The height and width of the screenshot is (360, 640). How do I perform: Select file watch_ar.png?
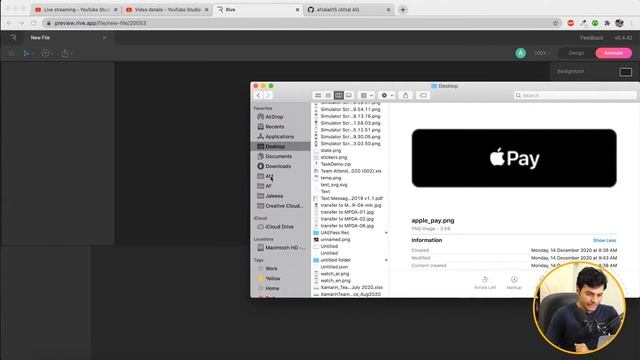(x=335, y=274)
